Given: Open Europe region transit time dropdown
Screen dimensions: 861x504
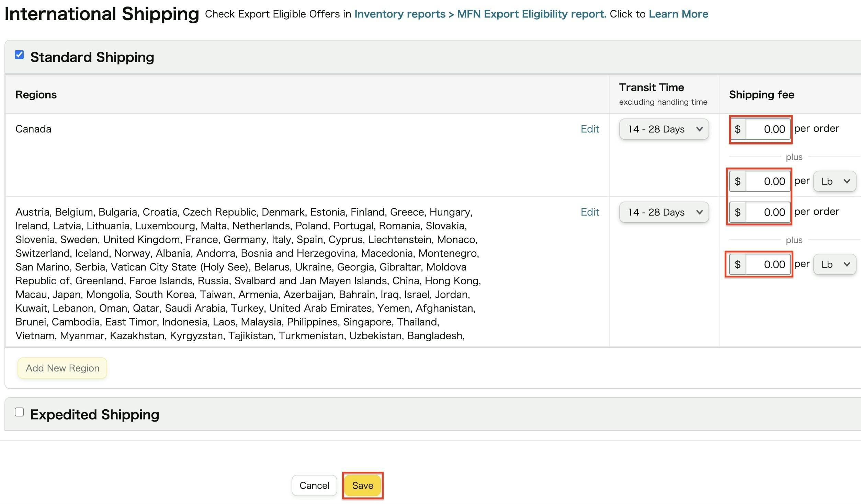Looking at the screenshot, I should 664,212.
